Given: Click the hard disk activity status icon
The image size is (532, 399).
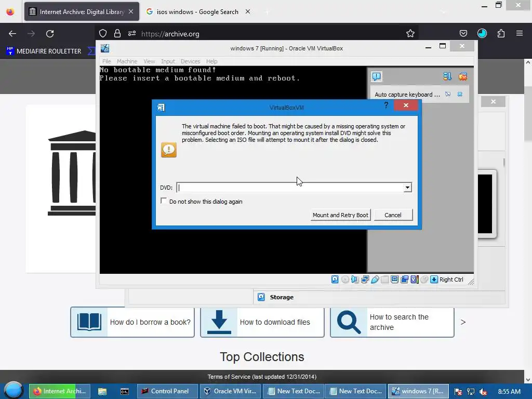Looking at the screenshot, I should pos(335,279).
